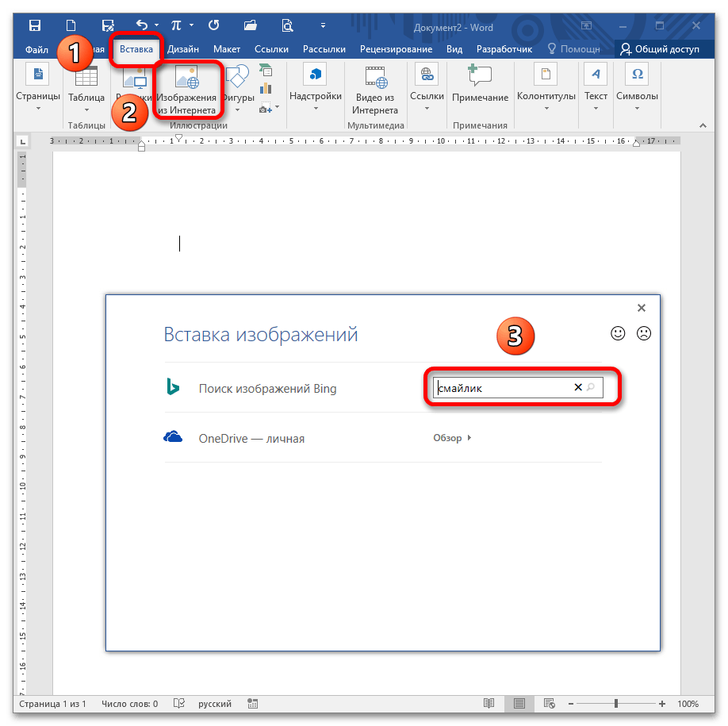Insert a comment with Примечание
The image size is (728, 726).
pos(480,83)
